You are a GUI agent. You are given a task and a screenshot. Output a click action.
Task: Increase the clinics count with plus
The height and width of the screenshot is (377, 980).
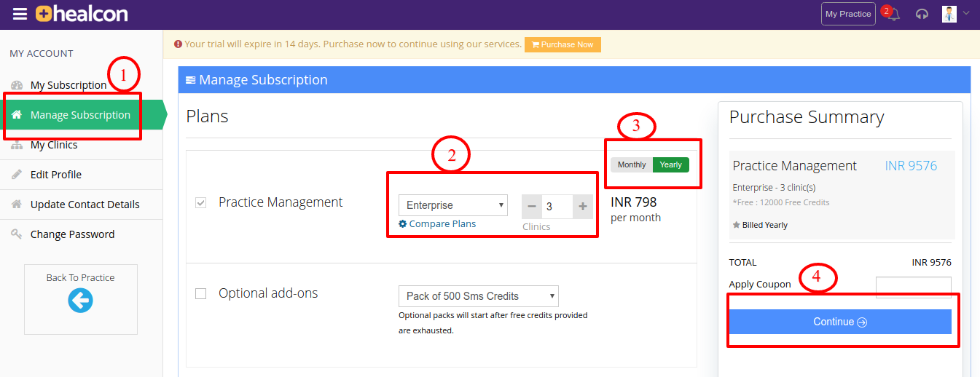pyautogui.click(x=583, y=207)
